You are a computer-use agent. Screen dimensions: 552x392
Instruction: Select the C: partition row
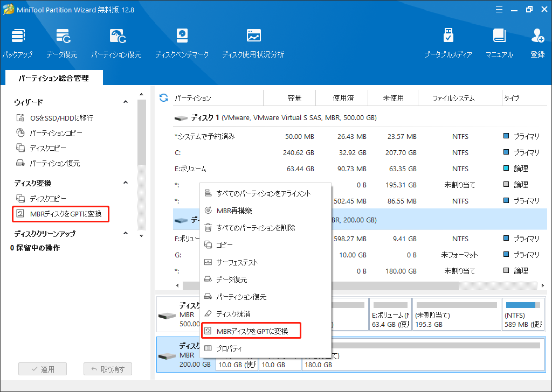click(360, 152)
